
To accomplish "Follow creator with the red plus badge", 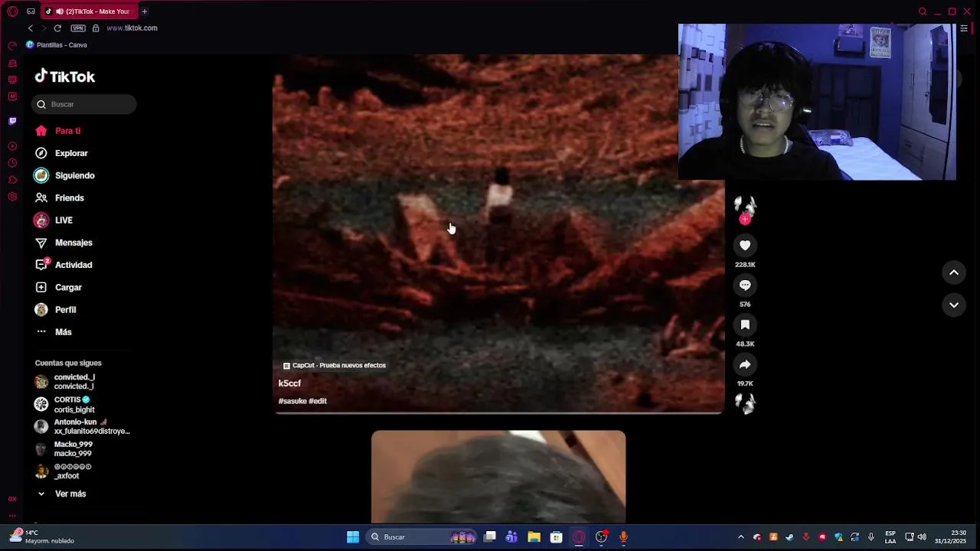I will coord(745,220).
